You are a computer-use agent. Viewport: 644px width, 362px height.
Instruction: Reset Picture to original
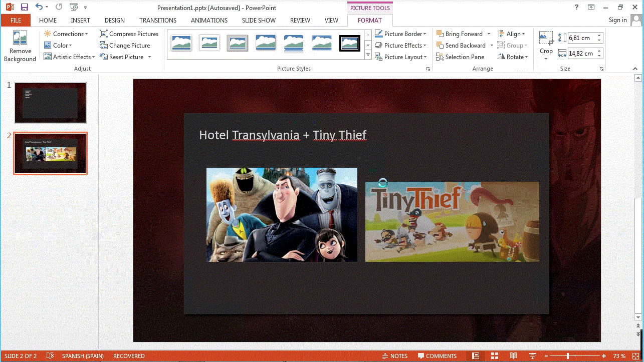point(122,57)
